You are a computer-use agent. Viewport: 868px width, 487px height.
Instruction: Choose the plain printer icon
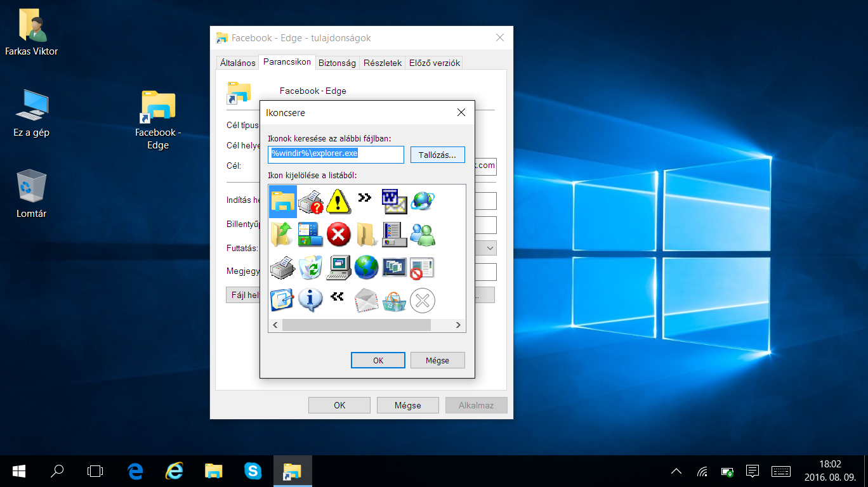tap(282, 268)
